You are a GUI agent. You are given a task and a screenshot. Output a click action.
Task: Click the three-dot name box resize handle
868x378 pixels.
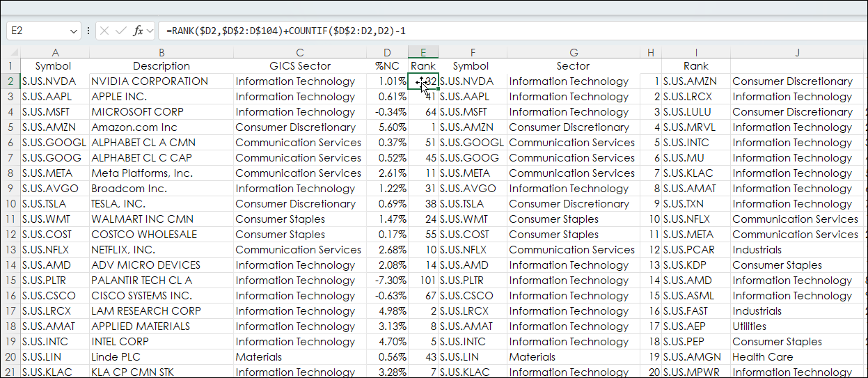coord(88,31)
